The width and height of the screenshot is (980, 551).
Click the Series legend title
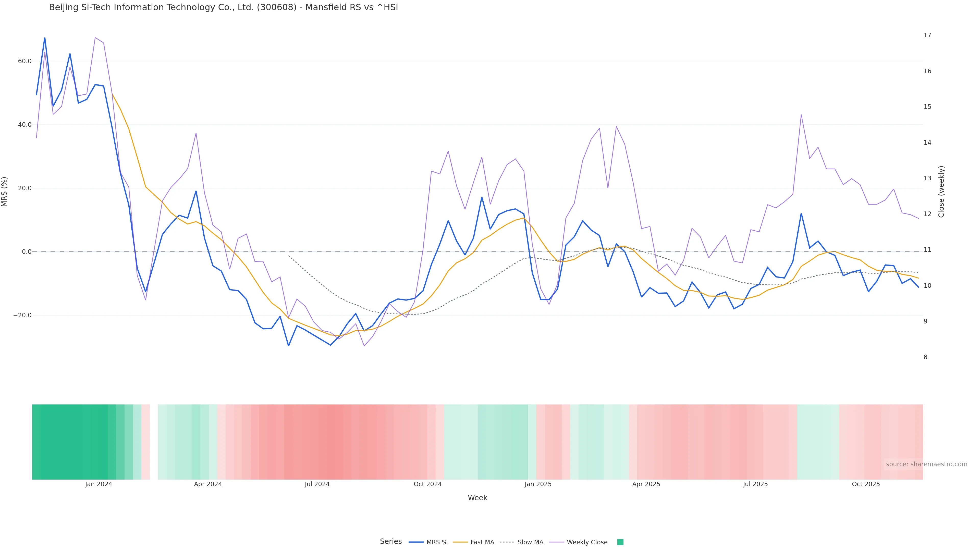click(391, 542)
